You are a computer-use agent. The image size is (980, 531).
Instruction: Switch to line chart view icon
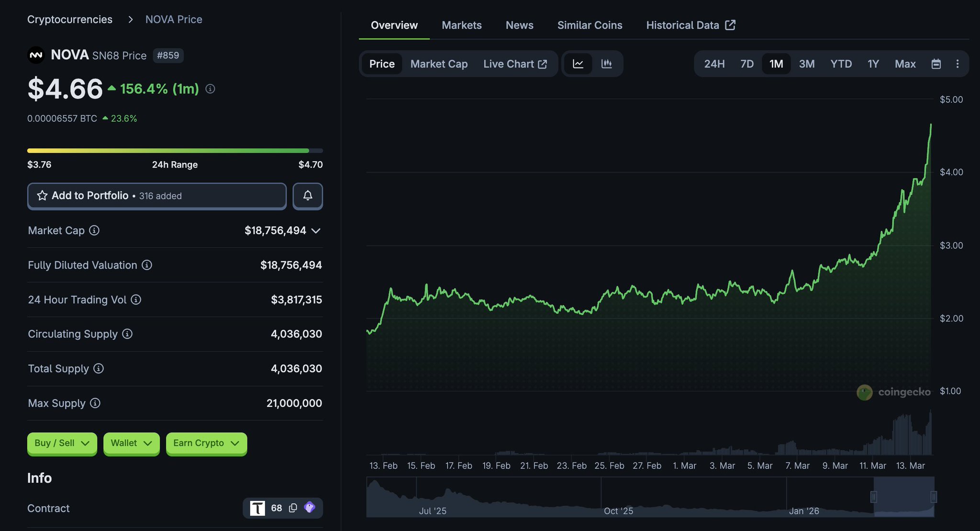578,64
